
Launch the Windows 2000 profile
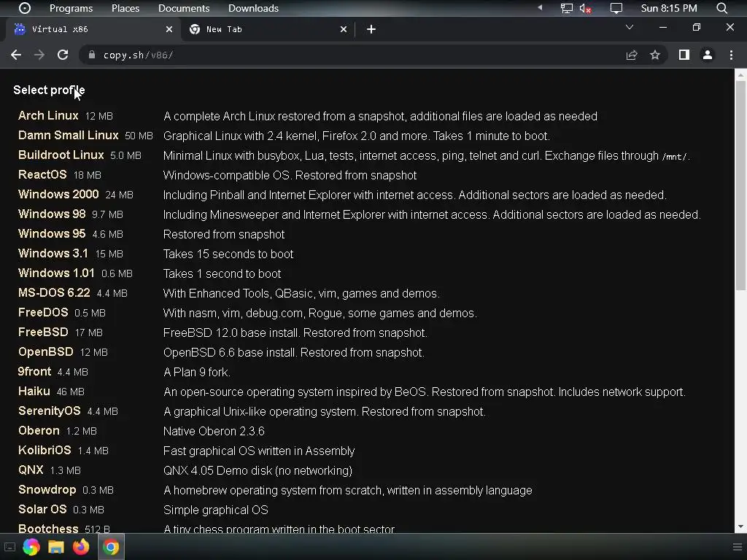tap(58, 194)
